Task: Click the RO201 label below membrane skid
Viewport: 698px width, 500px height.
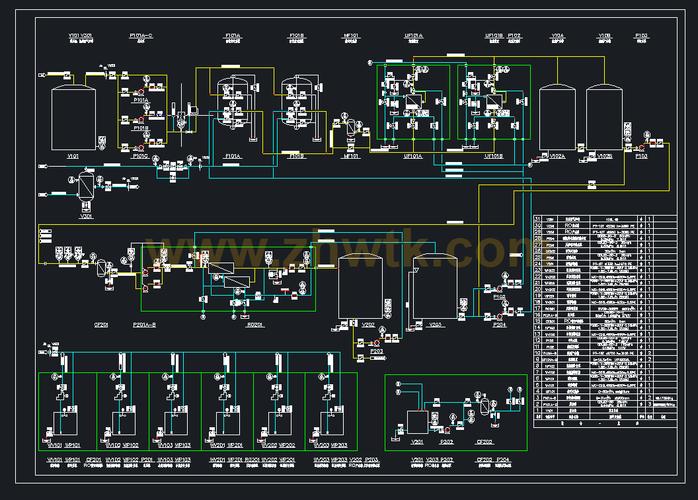Action: click(255, 325)
